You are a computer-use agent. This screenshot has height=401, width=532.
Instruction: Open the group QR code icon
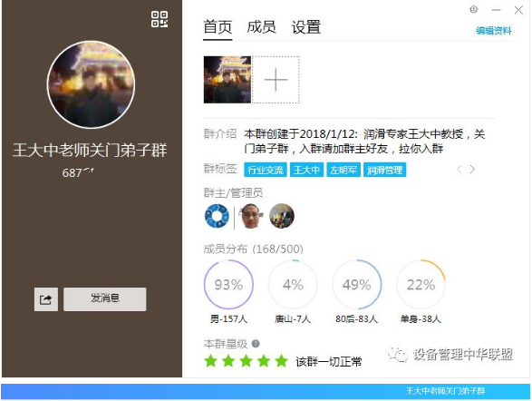(160, 19)
